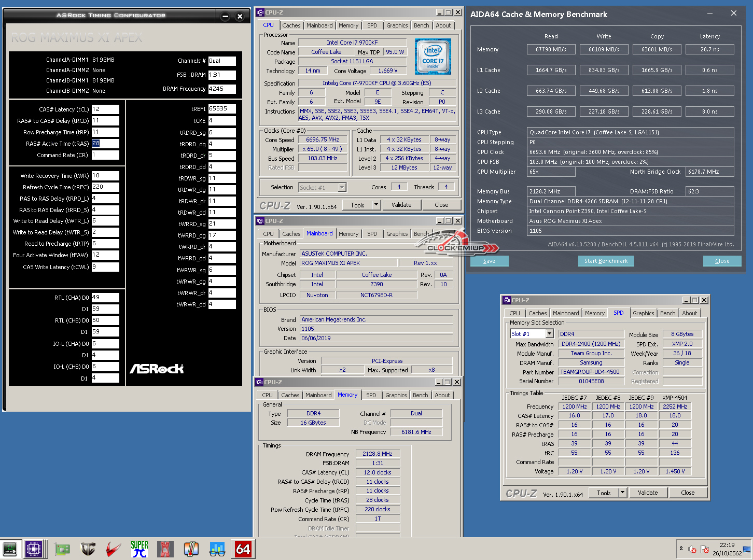The image size is (753, 560).
Task: Open SPD tab in CPU-Z Mainboard window
Action: tap(372, 234)
